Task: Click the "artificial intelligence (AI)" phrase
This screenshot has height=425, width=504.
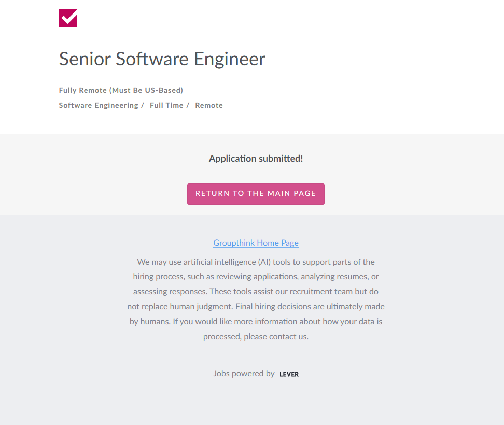Action: (228, 262)
